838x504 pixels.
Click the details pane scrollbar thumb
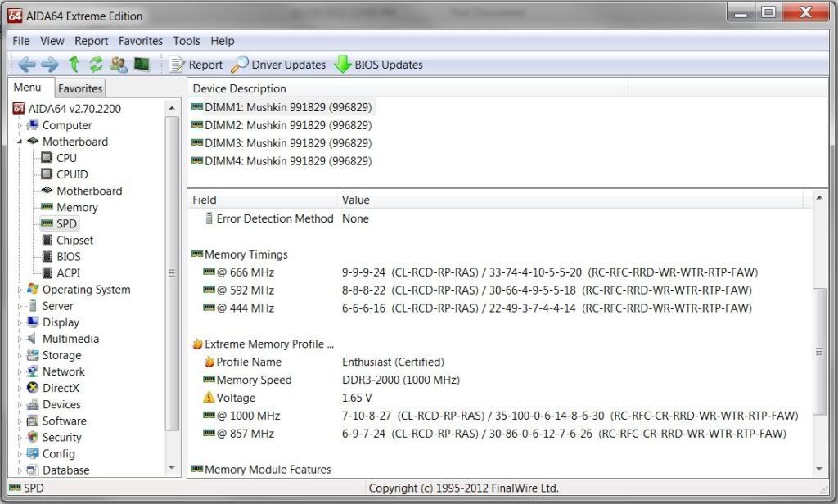[x=818, y=351]
